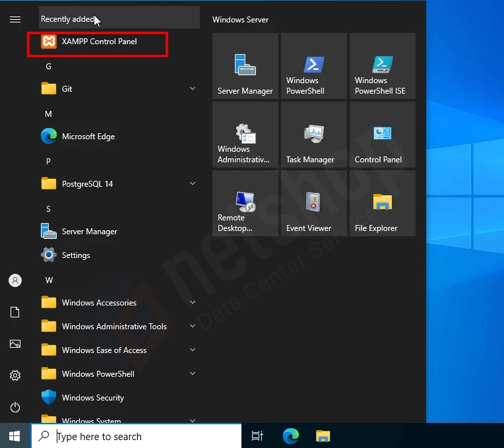Open File Explorer from the taskbar
504x448 pixels.
pos(323,436)
